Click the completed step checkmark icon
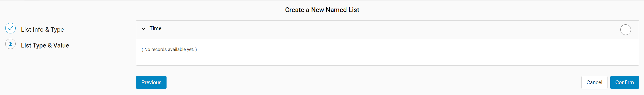644x95 pixels. coord(10,28)
